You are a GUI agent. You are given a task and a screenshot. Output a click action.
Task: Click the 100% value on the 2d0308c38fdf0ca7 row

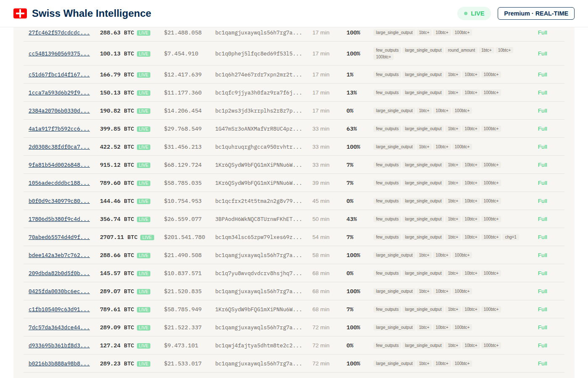[353, 147]
